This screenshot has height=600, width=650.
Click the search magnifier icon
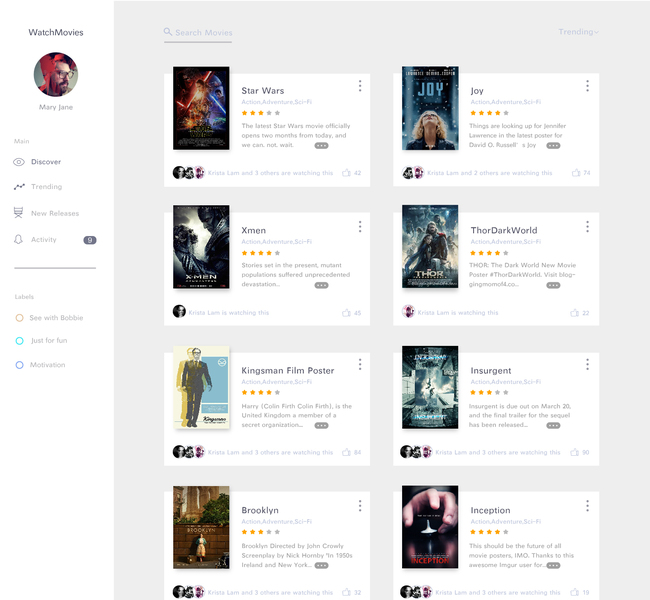[x=167, y=32]
